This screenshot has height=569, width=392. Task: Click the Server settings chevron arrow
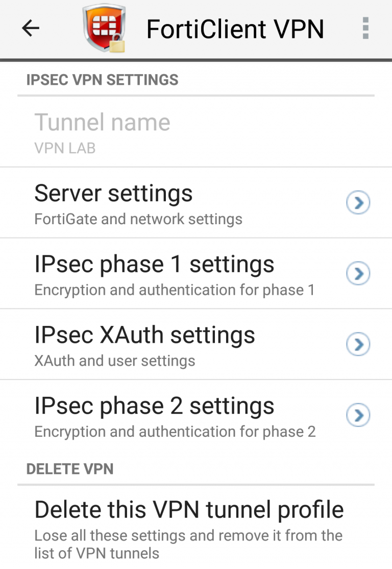tap(358, 202)
